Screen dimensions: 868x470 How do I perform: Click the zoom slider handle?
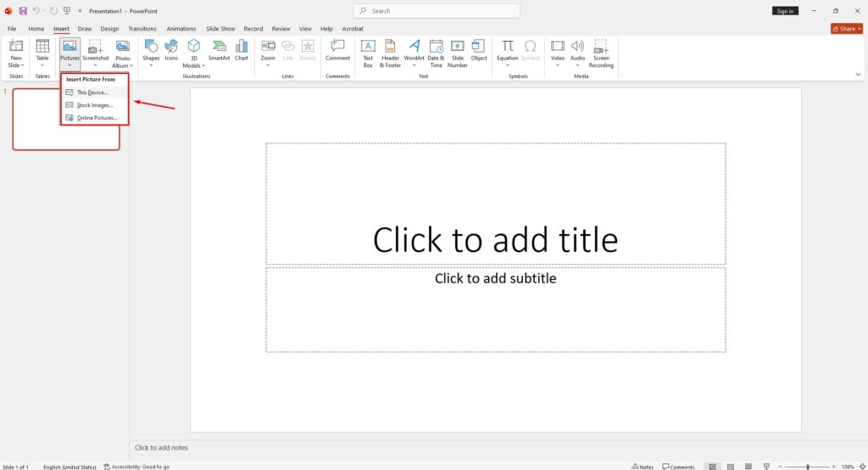click(808, 467)
